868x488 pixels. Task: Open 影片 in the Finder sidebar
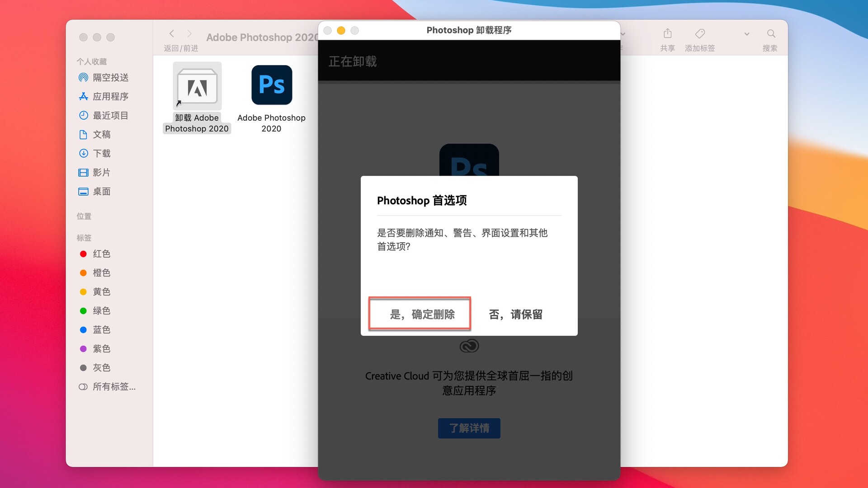pyautogui.click(x=102, y=172)
